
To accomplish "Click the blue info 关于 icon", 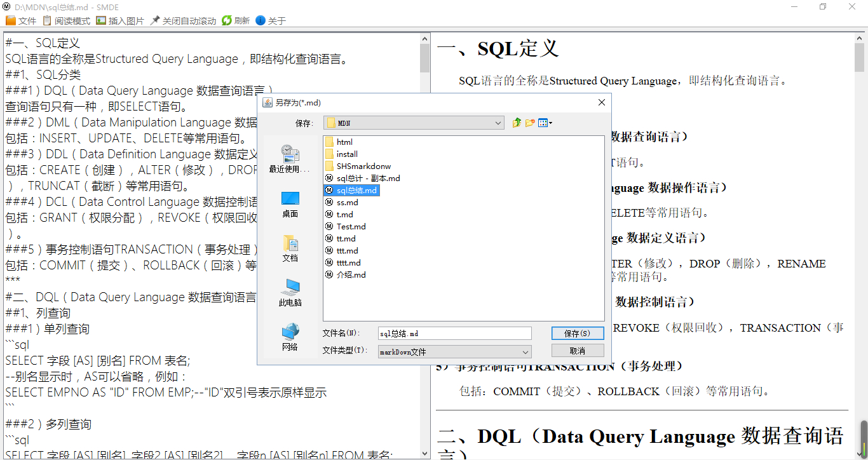I will [261, 20].
